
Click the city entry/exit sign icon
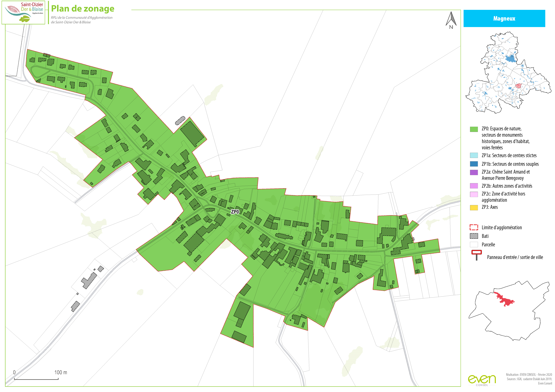coord(476,255)
